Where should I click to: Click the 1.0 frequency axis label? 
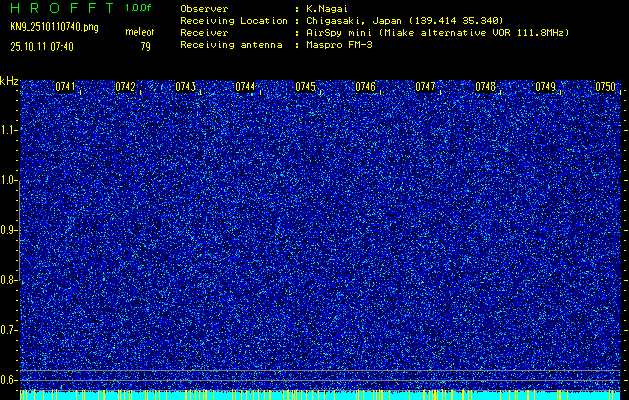point(9,180)
